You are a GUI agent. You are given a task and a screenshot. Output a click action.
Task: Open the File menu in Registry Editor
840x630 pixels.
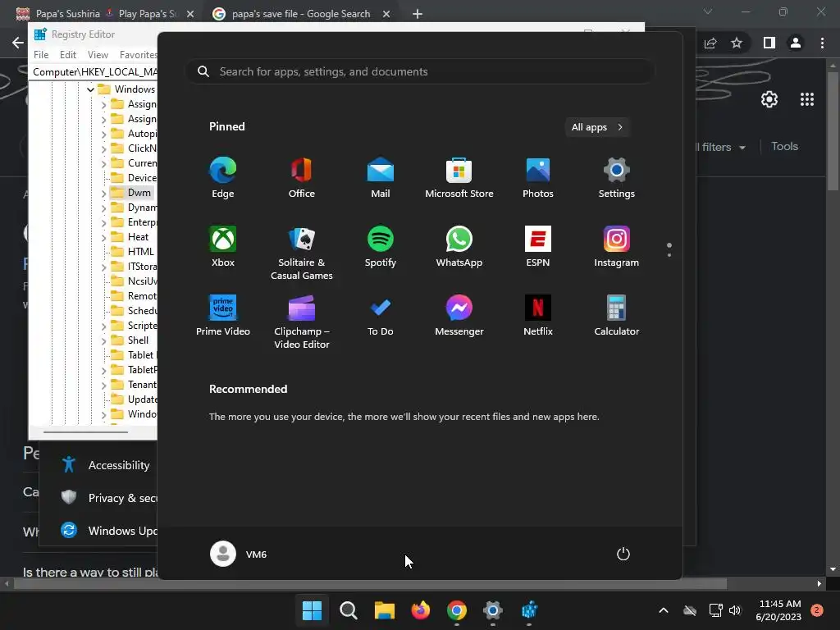coord(41,55)
